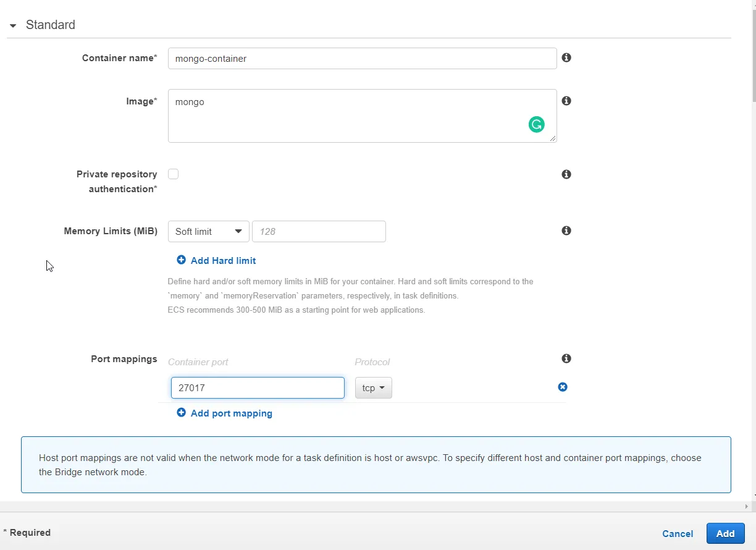Enable Private repository authentication
This screenshot has height=550, width=756.
pos(173,174)
